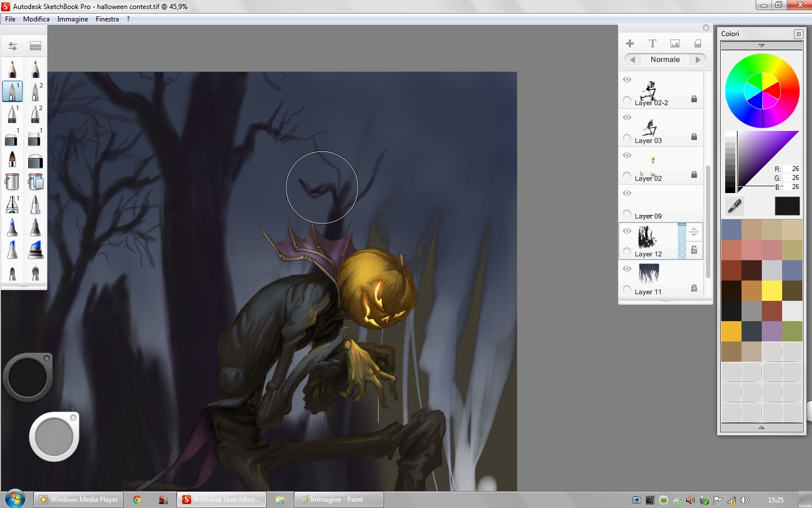This screenshot has width=812, height=508.
Task: Unlock Layer 02-2 via its lock icon
Action: point(694,99)
